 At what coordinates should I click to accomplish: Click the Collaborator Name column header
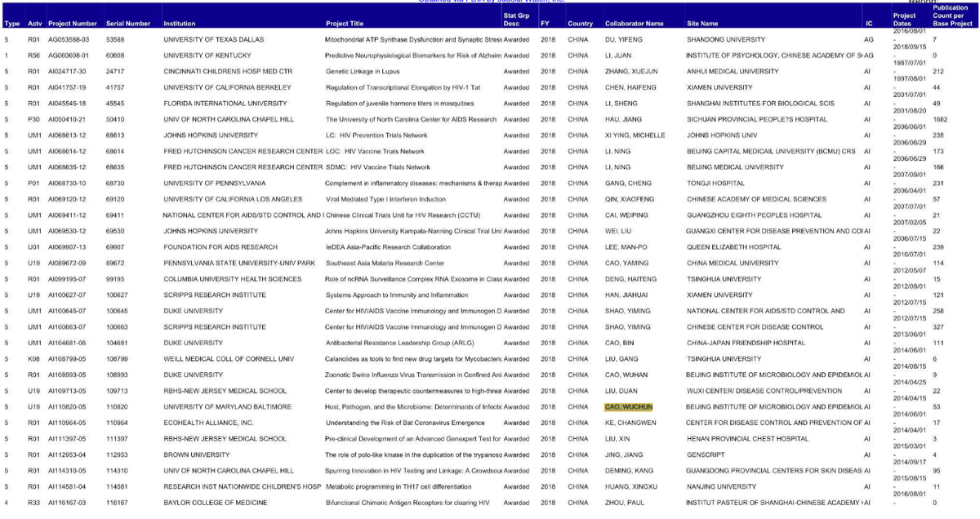tap(634, 24)
